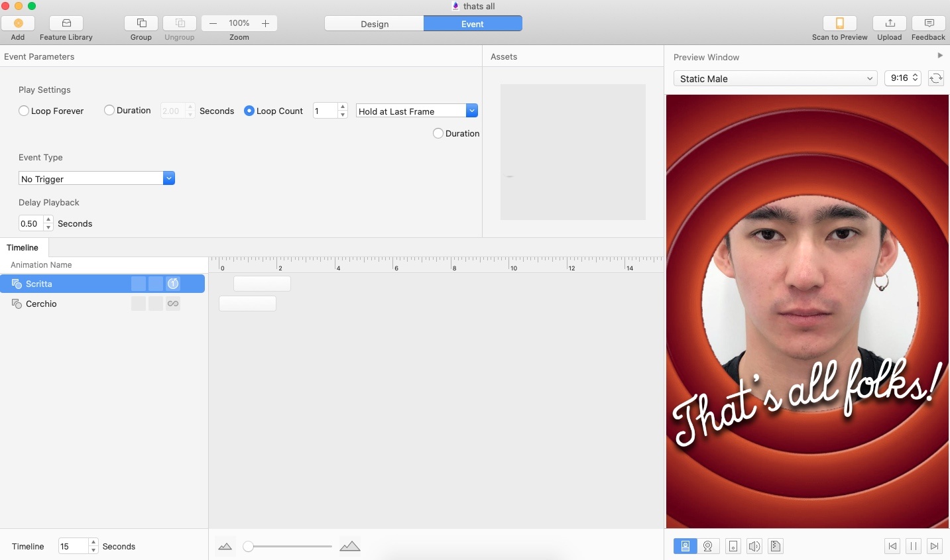This screenshot has height=560, width=950.
Task: Select the Duration radio below Hold at Last Frame
Action: (x=438, y=133)
